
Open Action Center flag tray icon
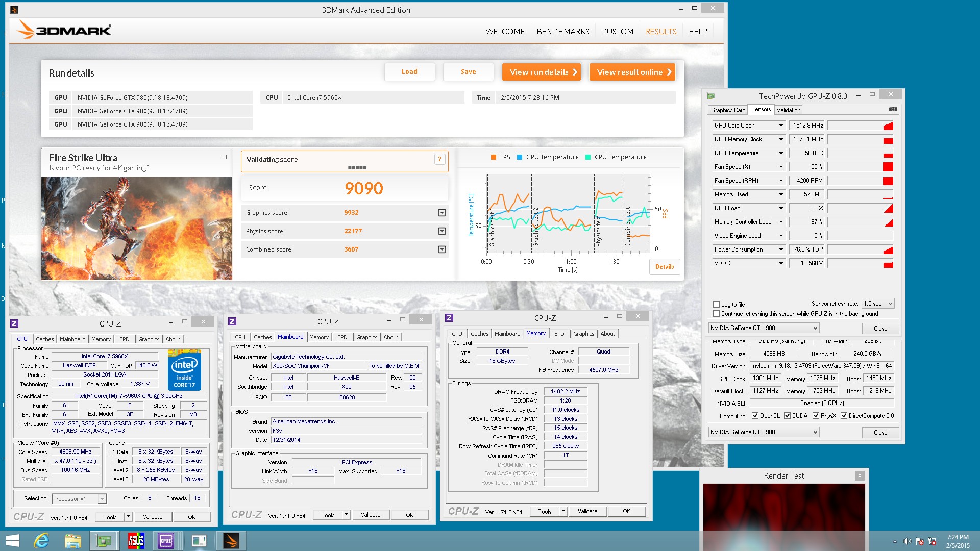(920, 541)
